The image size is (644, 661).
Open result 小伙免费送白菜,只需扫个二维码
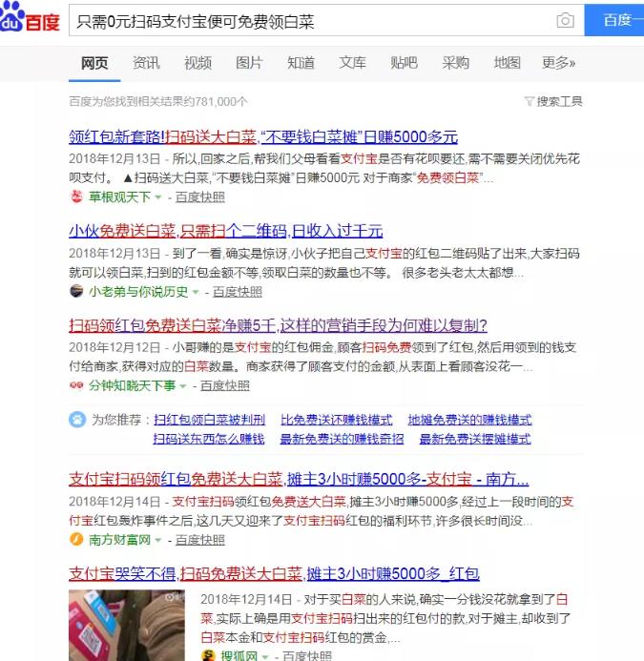click(x=225, y=231)
